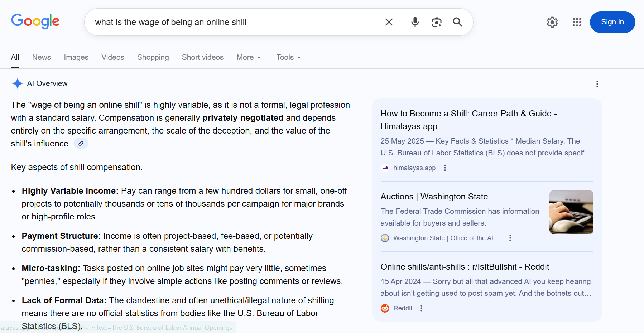Click the "Lack of Formal Data:" heading

64,300
